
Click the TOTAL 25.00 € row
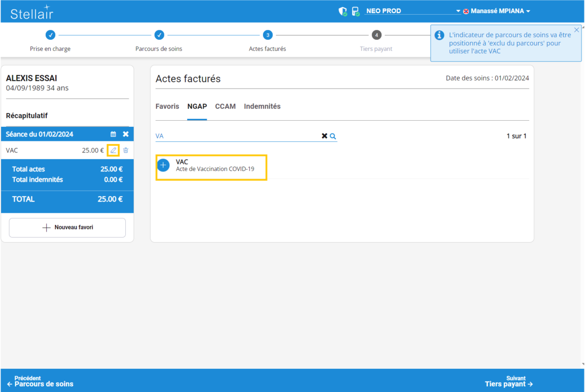tap(67, 199)
